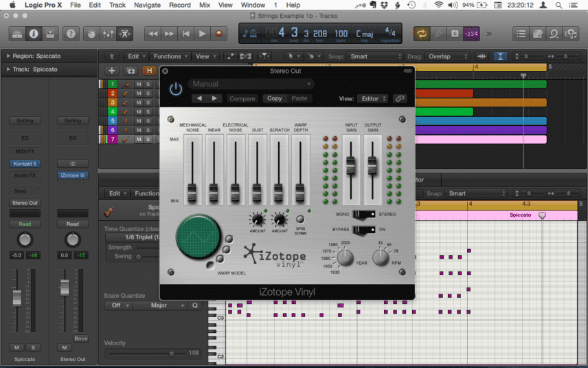Click the Year selector knob
Screen dimensions: 588x368
pos(345,257)
